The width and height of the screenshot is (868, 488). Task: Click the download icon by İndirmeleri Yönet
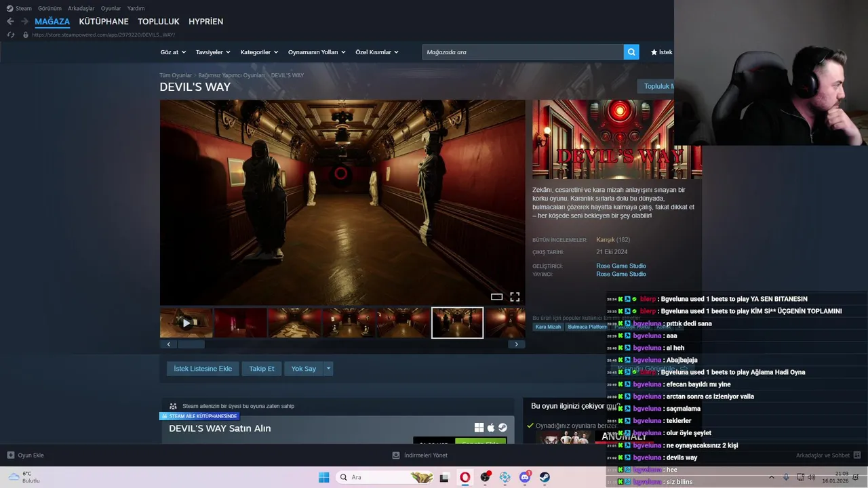pos(397,455)
